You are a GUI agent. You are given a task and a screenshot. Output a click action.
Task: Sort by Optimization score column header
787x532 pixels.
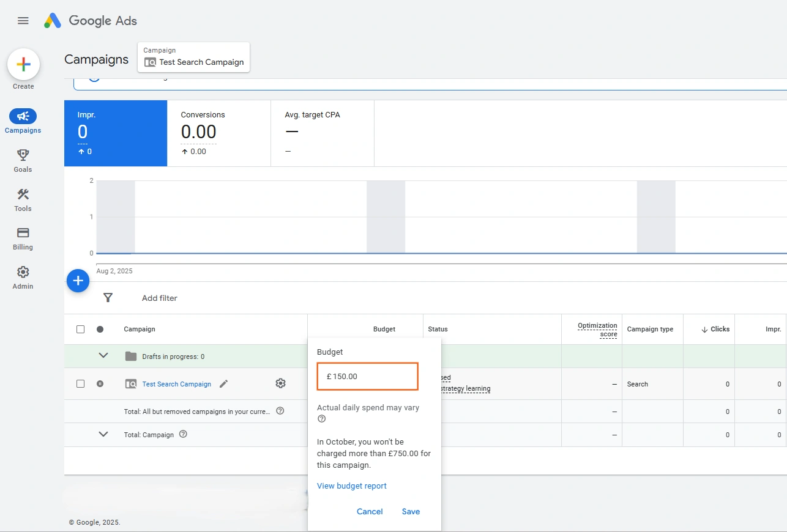point(597,330)
